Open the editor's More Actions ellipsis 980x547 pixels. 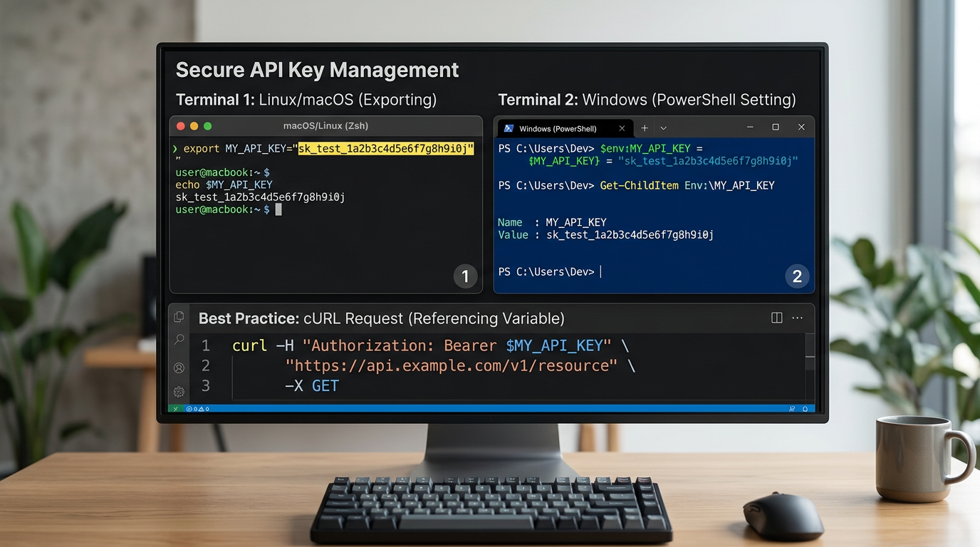pyautogui.click(x=798, y=318)
